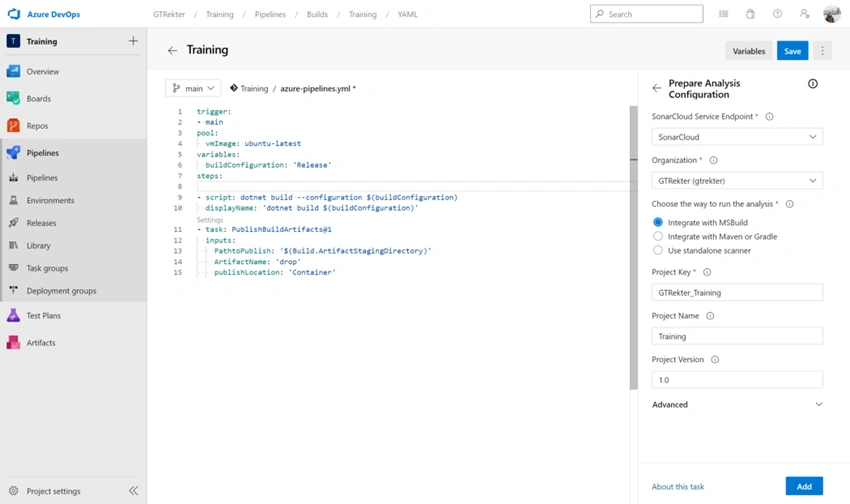The image size is (850, 504).
Task: Click Pipelines breadcrumb
Action: coord(270,15)
